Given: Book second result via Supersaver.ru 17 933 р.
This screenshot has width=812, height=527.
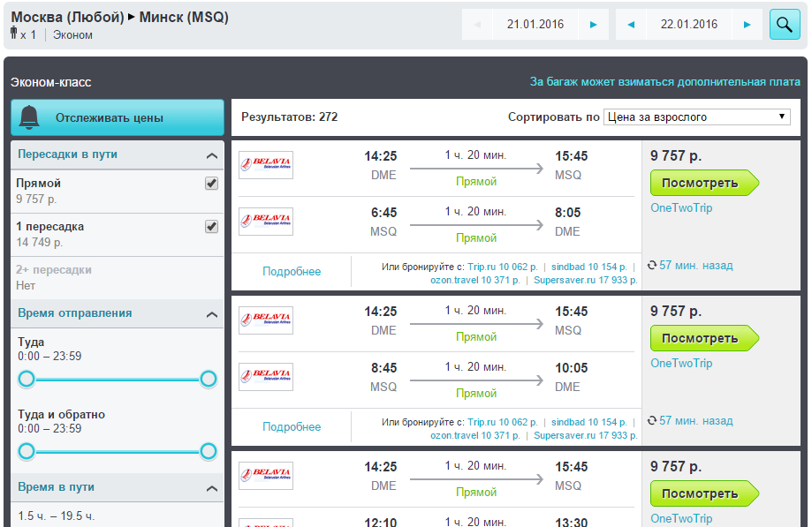Looking at the screenshot, I should tap(586, 435).
